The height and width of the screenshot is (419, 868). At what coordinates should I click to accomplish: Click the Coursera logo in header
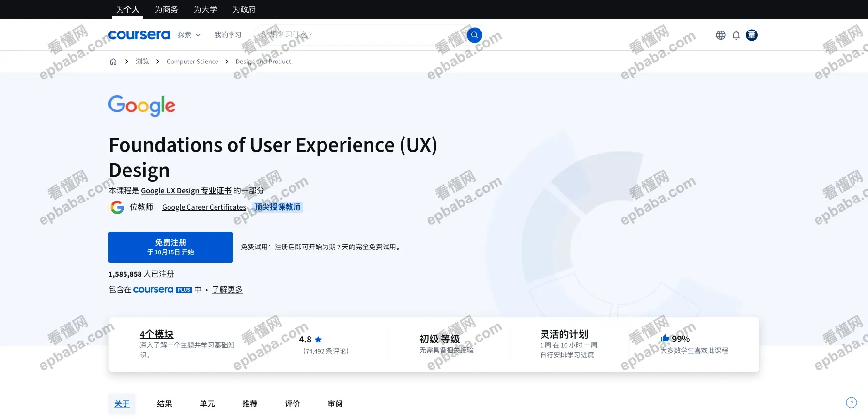point(139,35)
